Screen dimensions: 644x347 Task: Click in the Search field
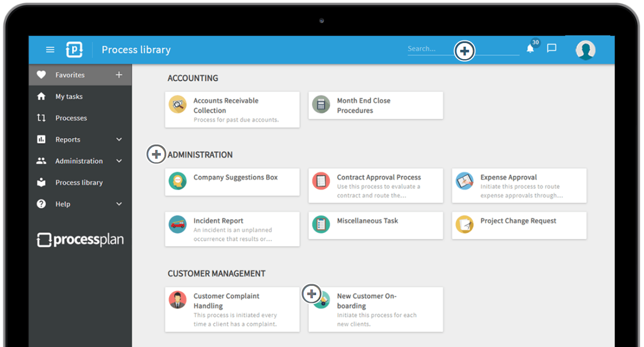[463, 49]
